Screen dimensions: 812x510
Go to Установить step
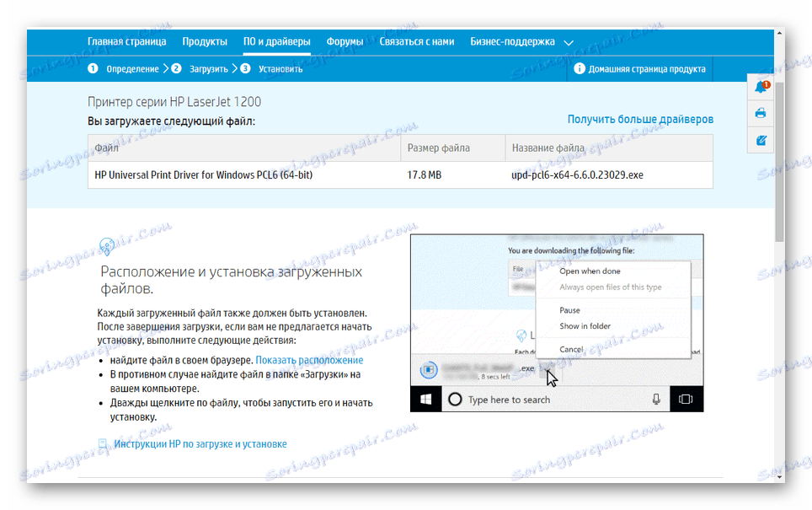tap(280, 69)
